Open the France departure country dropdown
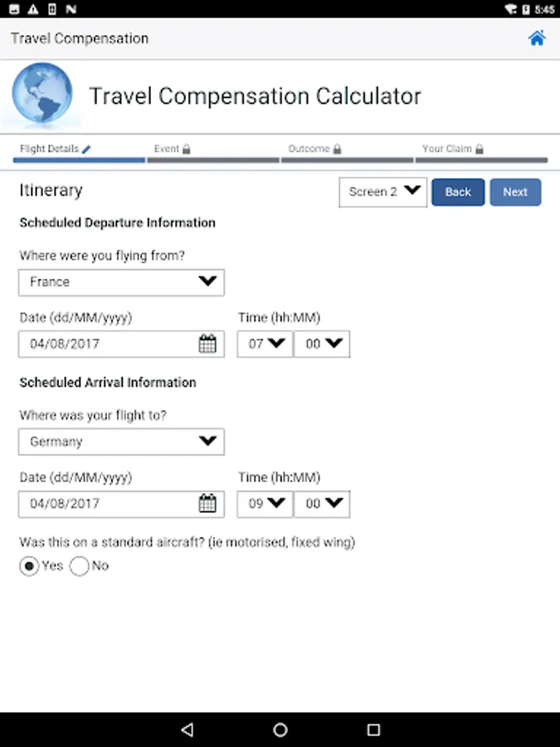 point(121,282)
